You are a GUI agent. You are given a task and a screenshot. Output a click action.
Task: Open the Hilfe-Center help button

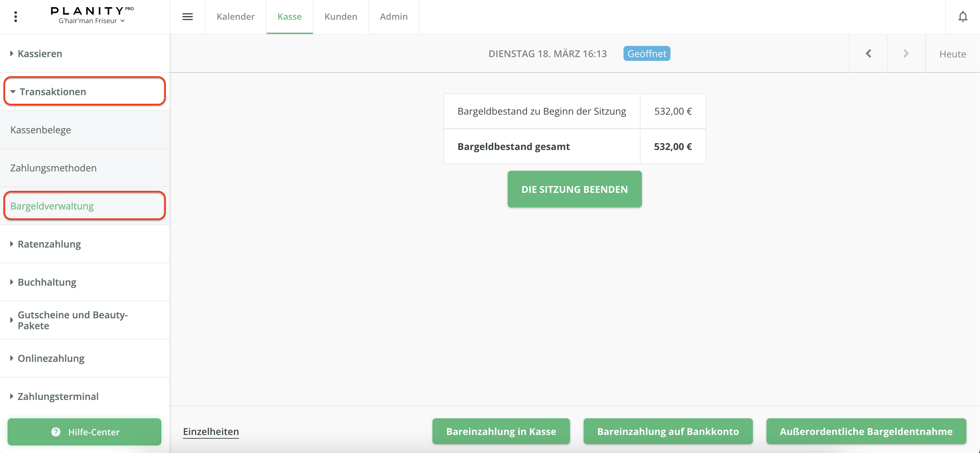coord(84,432)
